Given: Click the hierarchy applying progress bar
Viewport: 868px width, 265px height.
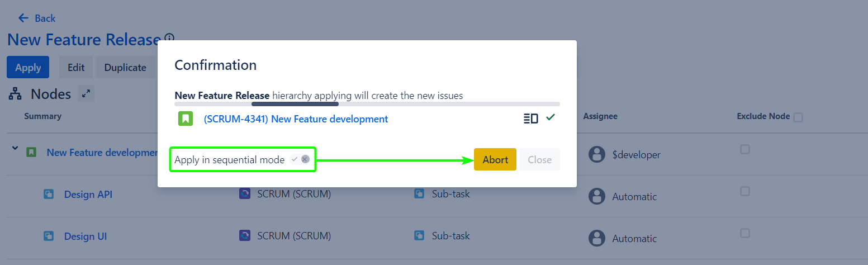Looking at the screenshot, I should click(367, 104).
